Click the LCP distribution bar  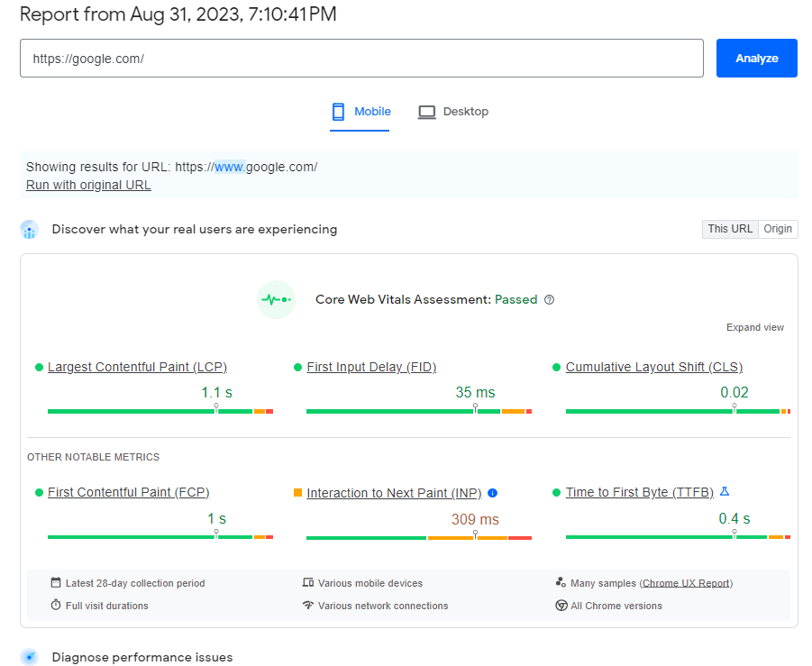tap(160, 411)
